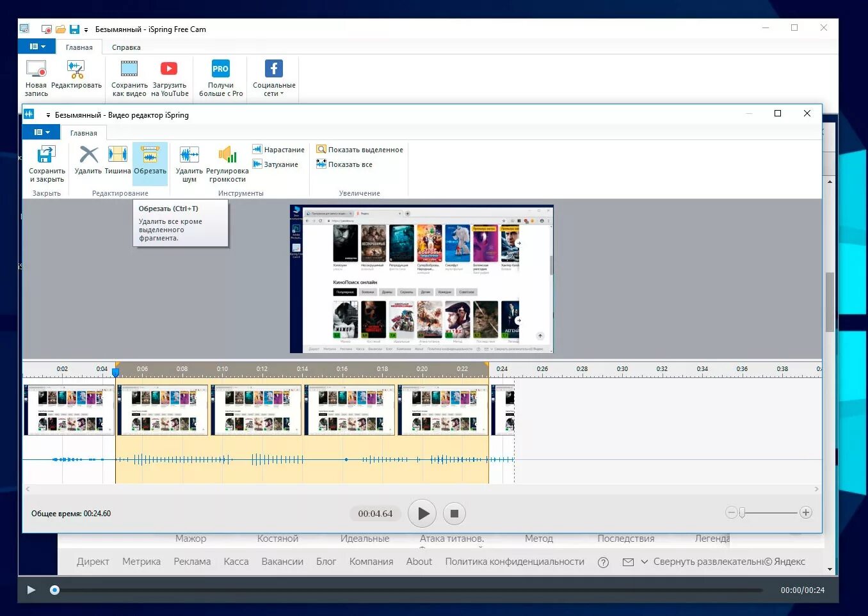Click the first video thumbnail on timeline
Viewport: 868px width, 616px height.
(69, 410)
